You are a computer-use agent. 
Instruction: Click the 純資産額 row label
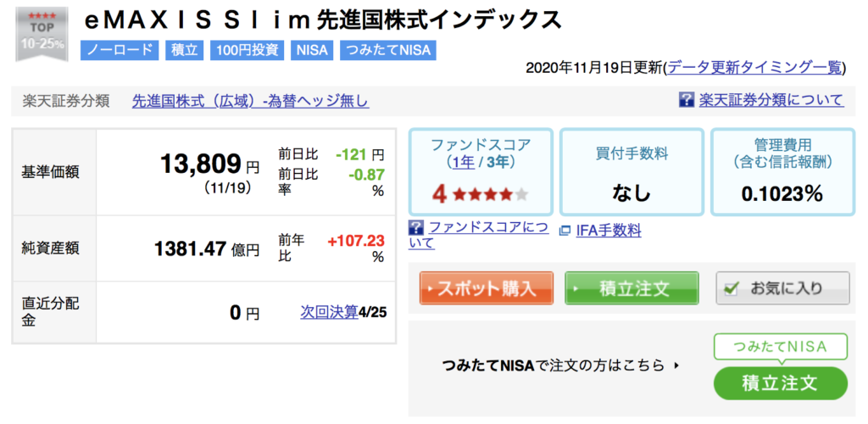pyautogui.click(x=50, y=248)
